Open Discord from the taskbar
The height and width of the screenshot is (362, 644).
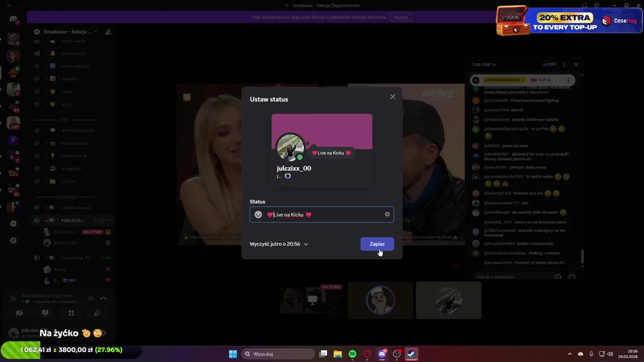(x=382, y=354)
